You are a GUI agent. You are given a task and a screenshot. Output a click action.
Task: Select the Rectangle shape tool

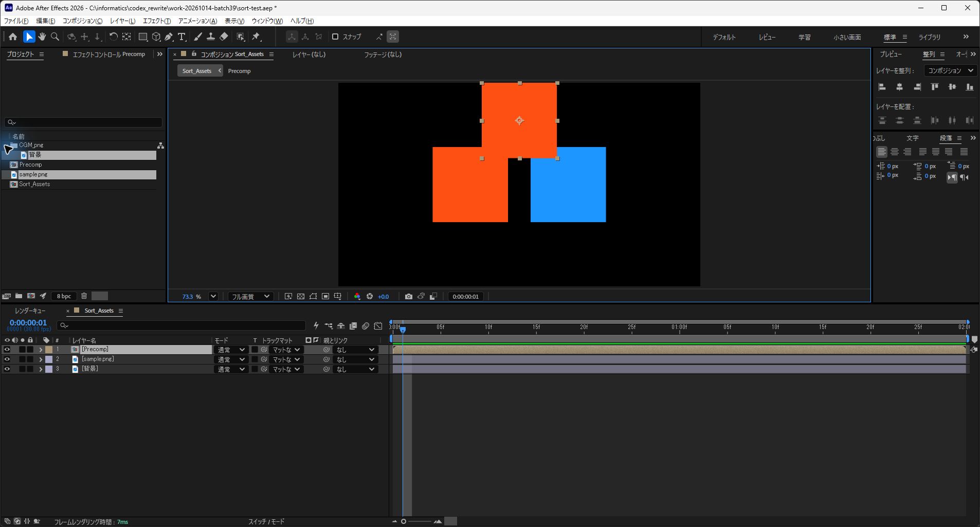pos(143,37)
